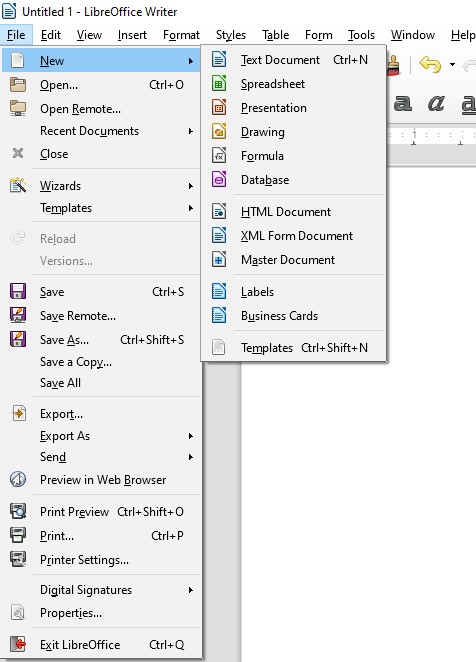Click the italic 'a' character style icon

pyautogui.click(x=436, y=103)
